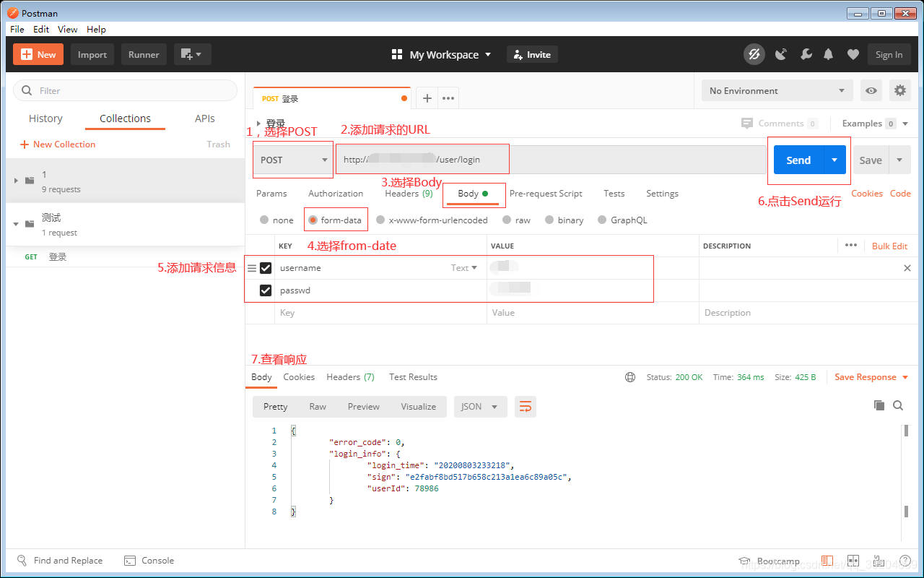
Task: Open manage environments gear icon
Action: (899, 90)
